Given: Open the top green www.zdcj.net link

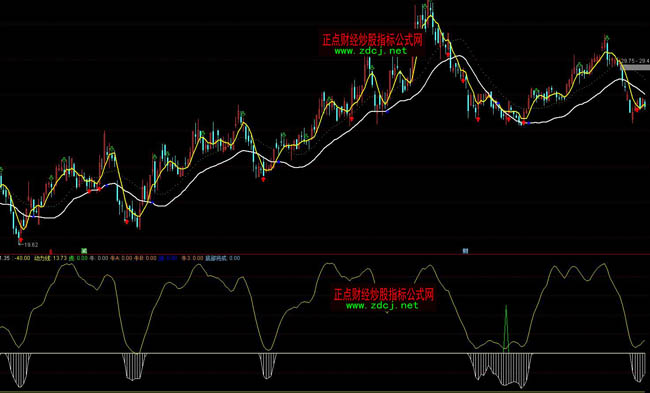Looking at the screenshot, I should [x=370, y=51].
